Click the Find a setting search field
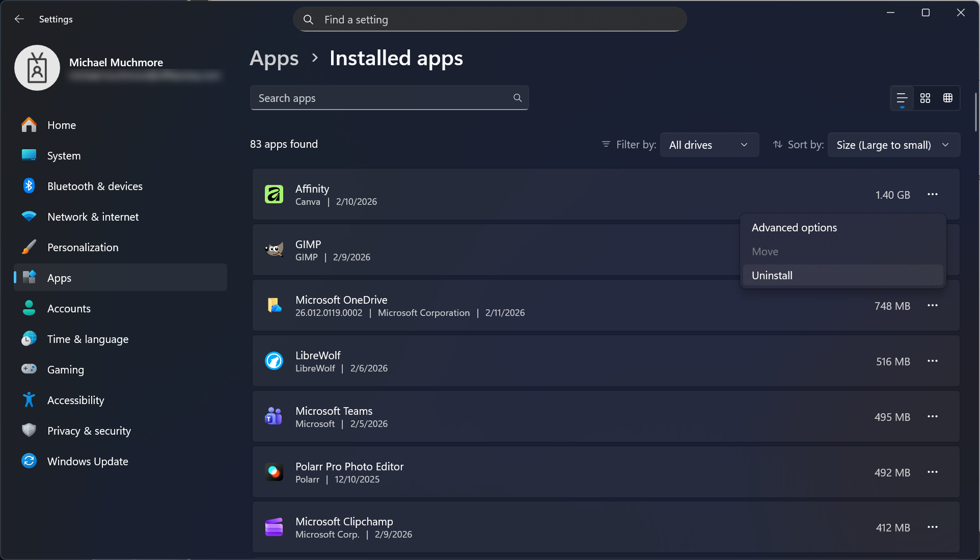 [x=489, y=19]
